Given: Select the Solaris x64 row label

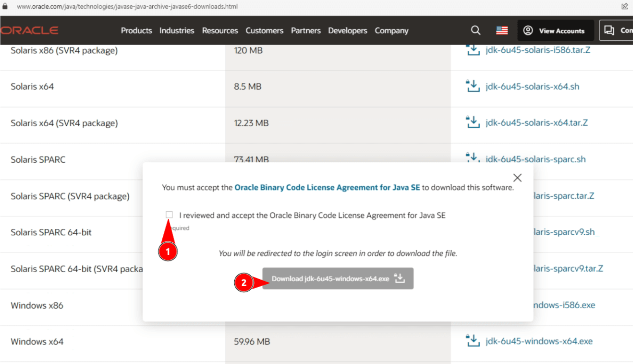Looking at the screenshot, I should 32,87.
